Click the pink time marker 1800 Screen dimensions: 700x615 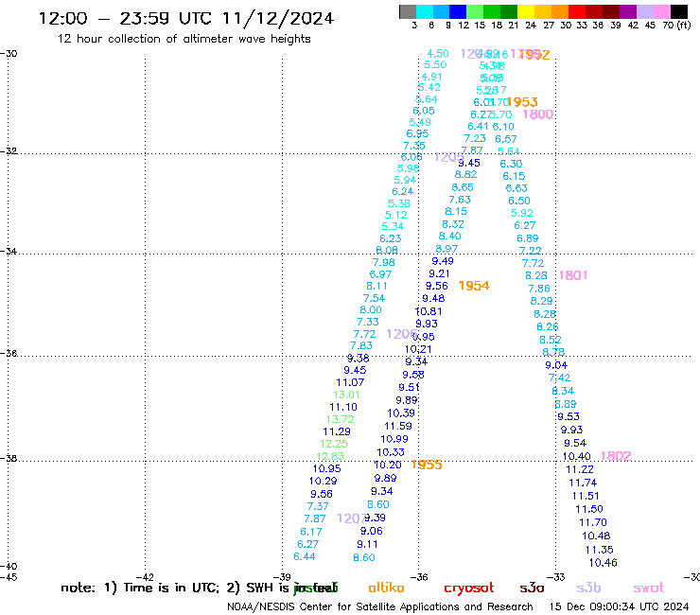coord(538,114)
